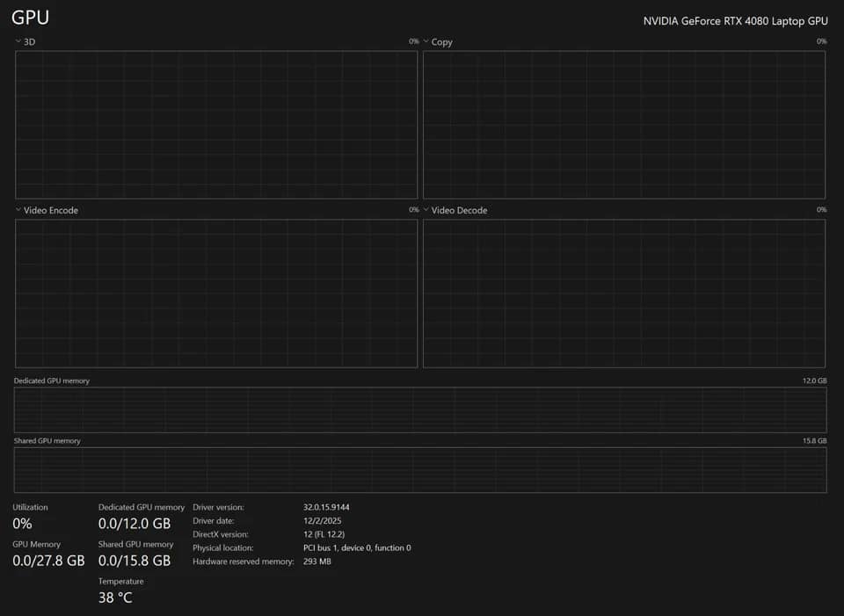Click the driver version 32.0.15.9144
This screenshot has width=844, height=616.
(326, 507)
